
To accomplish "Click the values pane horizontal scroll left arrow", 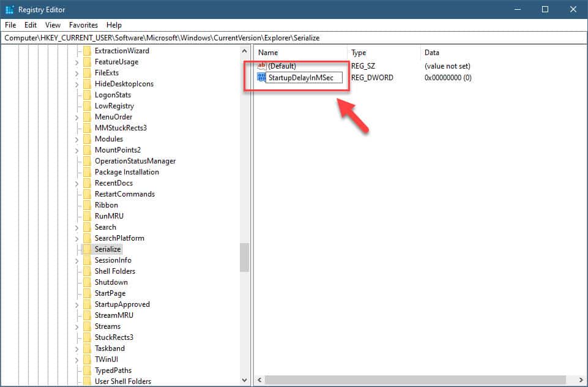I will (x=259, y=380).
